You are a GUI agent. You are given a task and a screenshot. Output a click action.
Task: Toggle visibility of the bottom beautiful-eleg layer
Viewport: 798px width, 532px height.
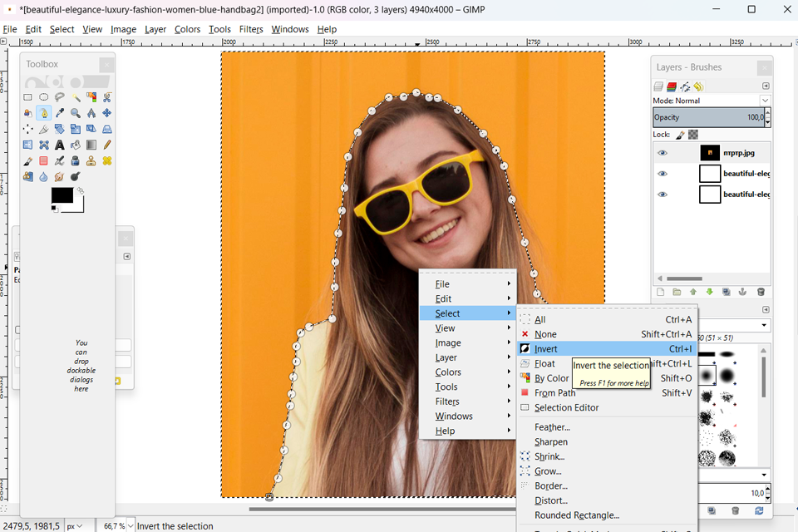663,195
